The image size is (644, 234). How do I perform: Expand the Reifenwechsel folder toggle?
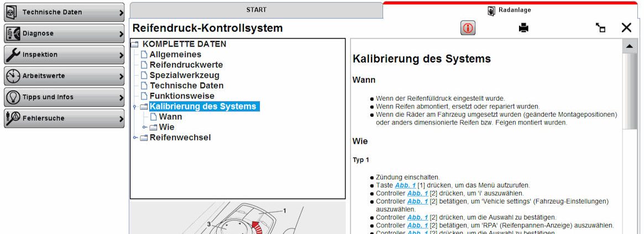tap(135, 138)
